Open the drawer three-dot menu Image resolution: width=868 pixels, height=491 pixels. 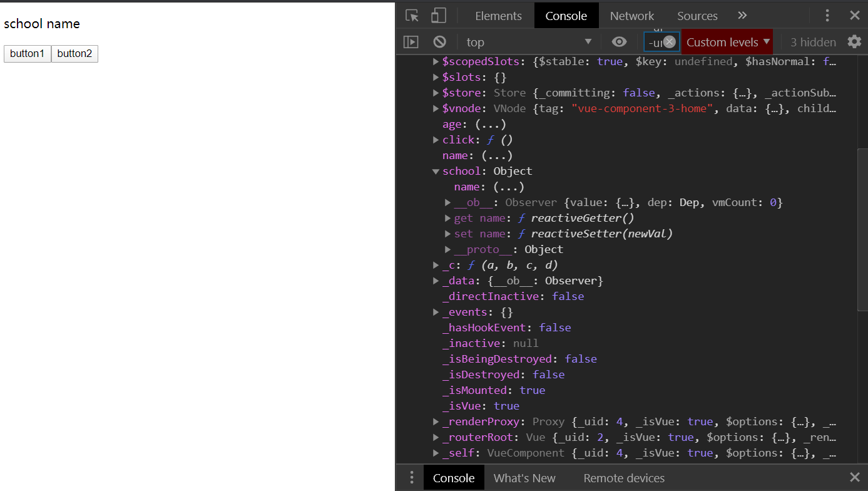coord(412,478)
